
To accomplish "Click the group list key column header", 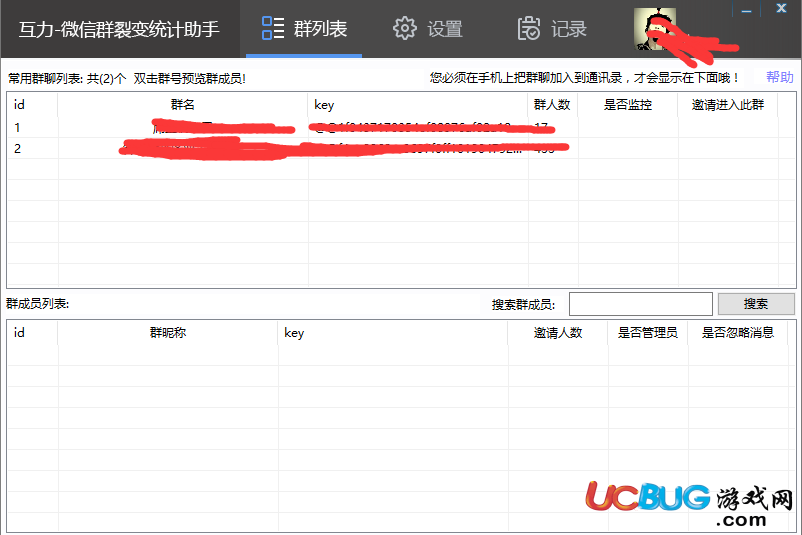I will [x=418, y=105].
